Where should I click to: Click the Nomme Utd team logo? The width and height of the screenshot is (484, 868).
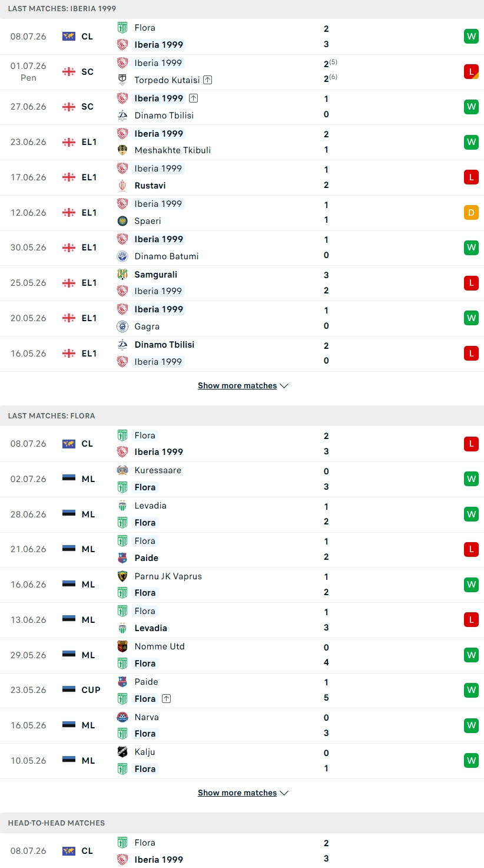click(122, 646)
